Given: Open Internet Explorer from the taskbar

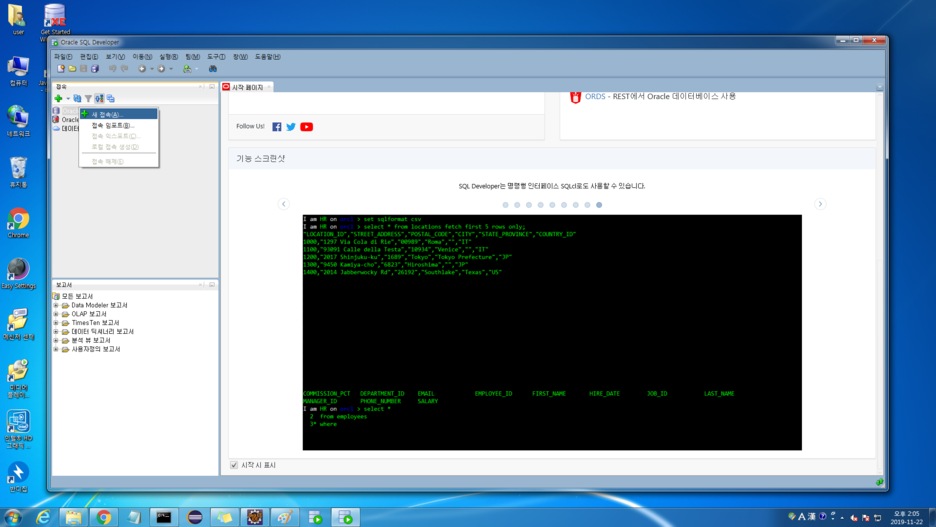Looking at the screenshot, I should tap(43, 517).
